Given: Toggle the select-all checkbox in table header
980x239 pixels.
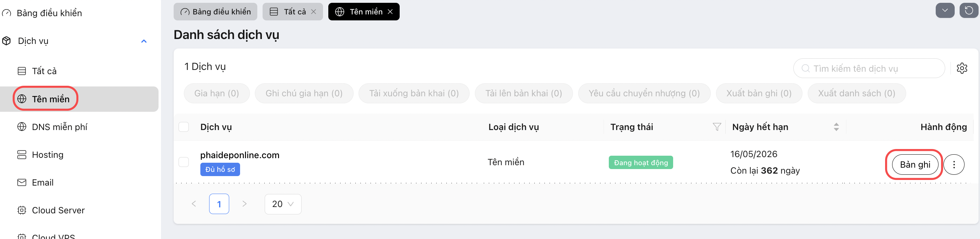Looking at the screenshot, I should [x=184, y=127].
